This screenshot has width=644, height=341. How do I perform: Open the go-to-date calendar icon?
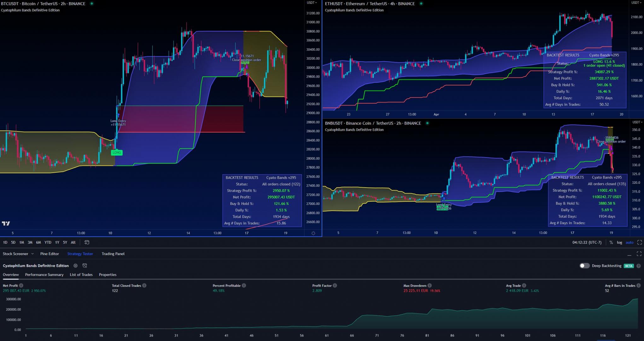tap(87, 242)
